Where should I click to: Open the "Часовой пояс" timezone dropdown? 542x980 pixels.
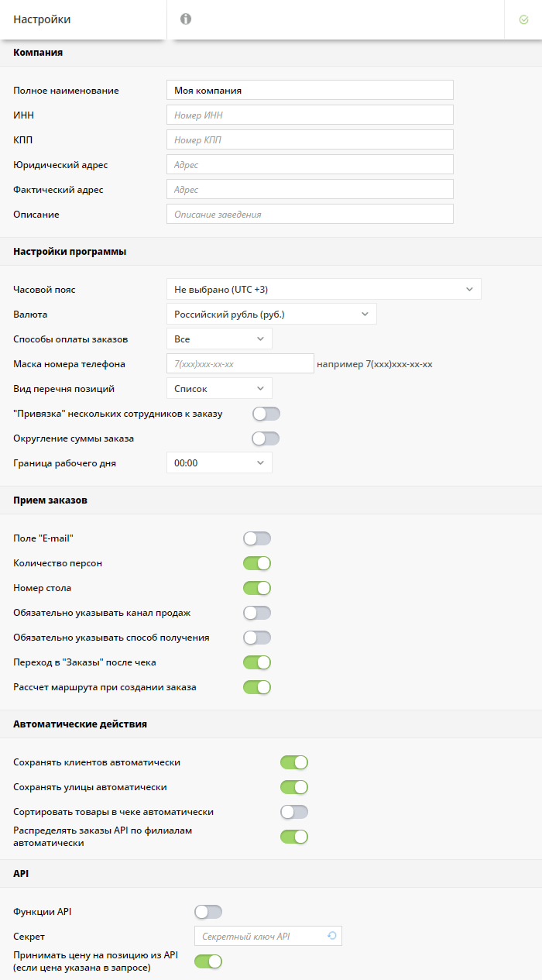pyautogui.click(x=324, y=289)
